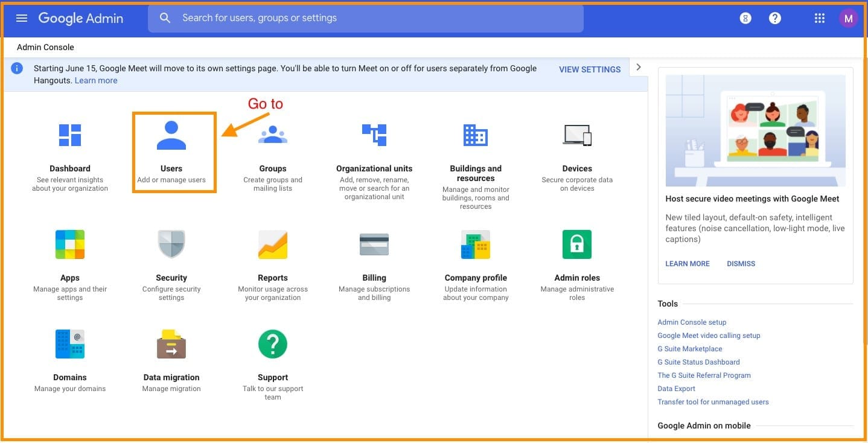Image resolution: width=868 pixels, height=443 pixels.
Task: Open Organizational units icon
Action: 374,135
